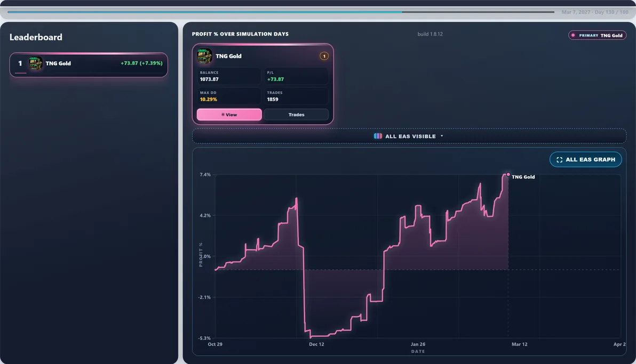Click the rank 1 badge on TNG Gold card
This screenshot has height=364, width=636.
coord(324,56)
